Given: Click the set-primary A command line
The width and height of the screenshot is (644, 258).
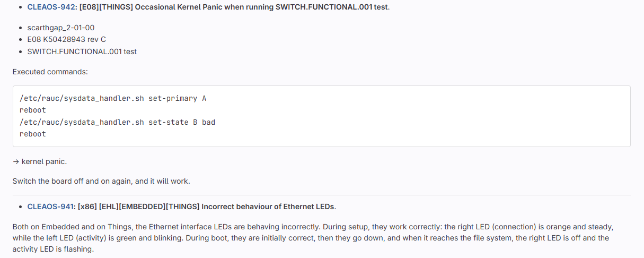Looking at the screenshot, I should (x=112, y=98).
